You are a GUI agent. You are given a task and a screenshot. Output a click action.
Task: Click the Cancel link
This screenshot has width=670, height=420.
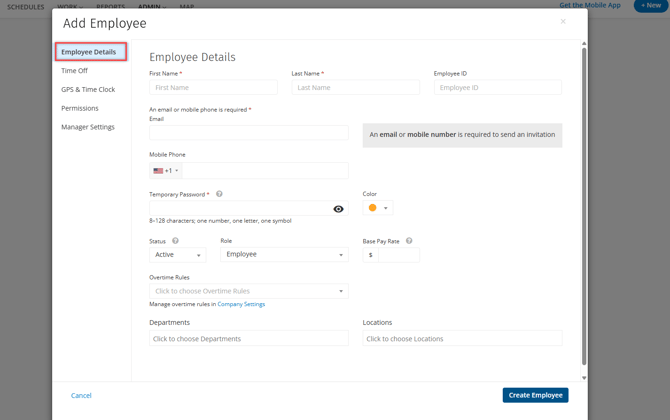click(x=81, y=395)
